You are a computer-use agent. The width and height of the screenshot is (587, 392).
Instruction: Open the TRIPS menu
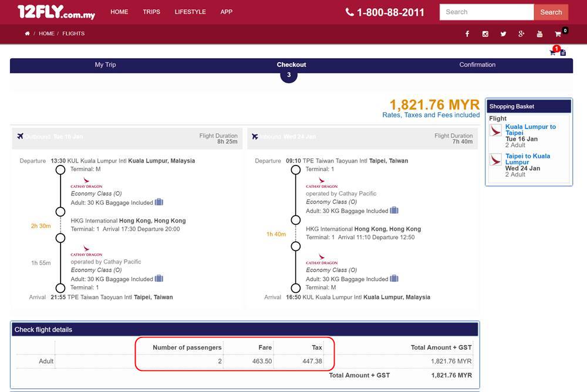tap(151, 12)
